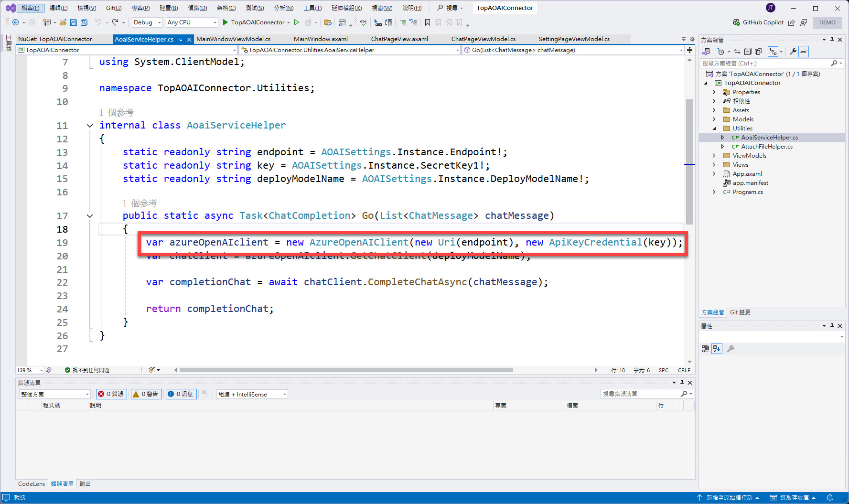Comment out selected lines icon

pos(403,22)
